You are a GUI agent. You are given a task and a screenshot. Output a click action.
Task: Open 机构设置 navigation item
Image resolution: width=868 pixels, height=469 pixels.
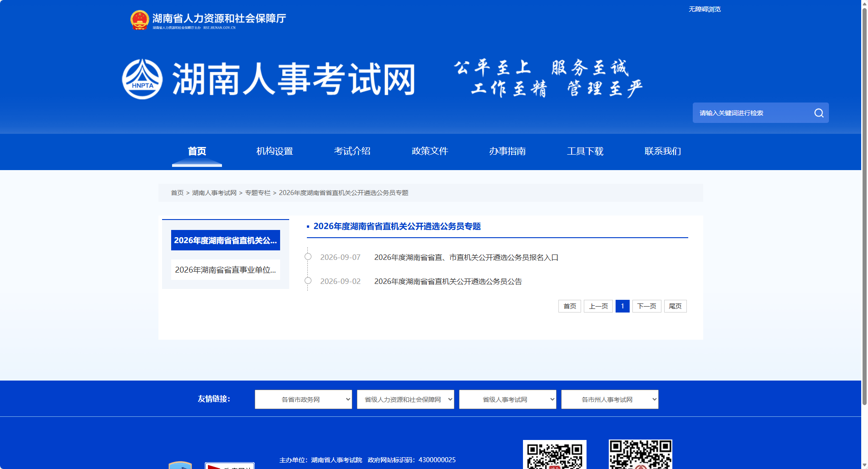[275, 151]
